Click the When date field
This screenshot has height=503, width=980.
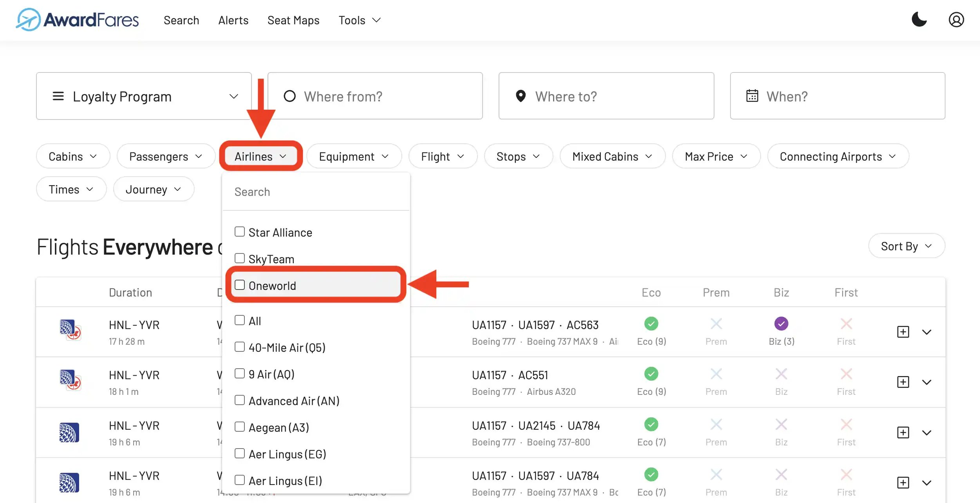click(x=837, y=96)
